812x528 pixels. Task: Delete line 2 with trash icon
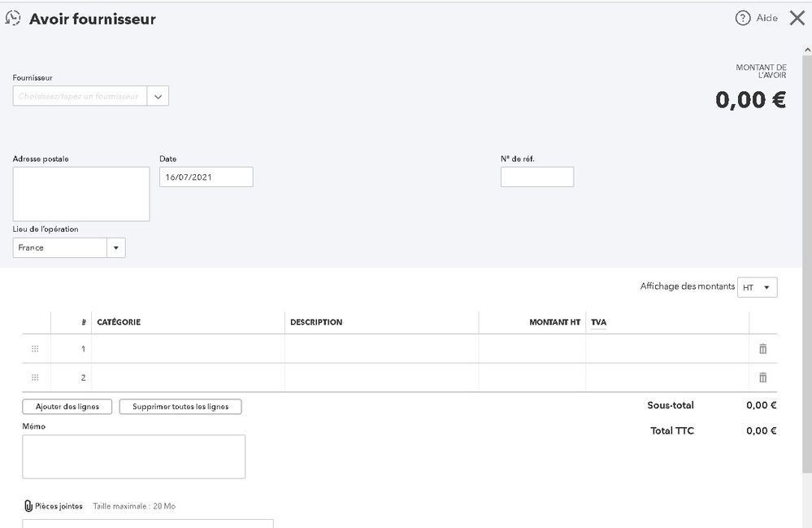click(x=762, y=377)
